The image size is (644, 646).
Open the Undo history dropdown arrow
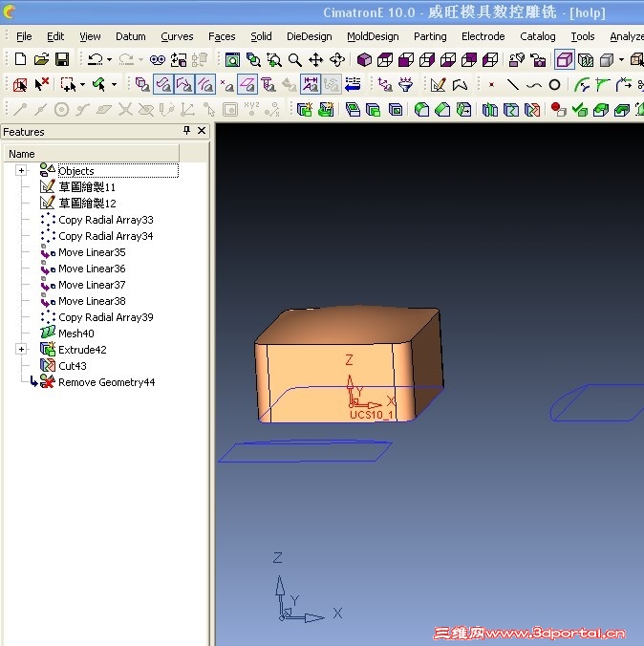109,60
